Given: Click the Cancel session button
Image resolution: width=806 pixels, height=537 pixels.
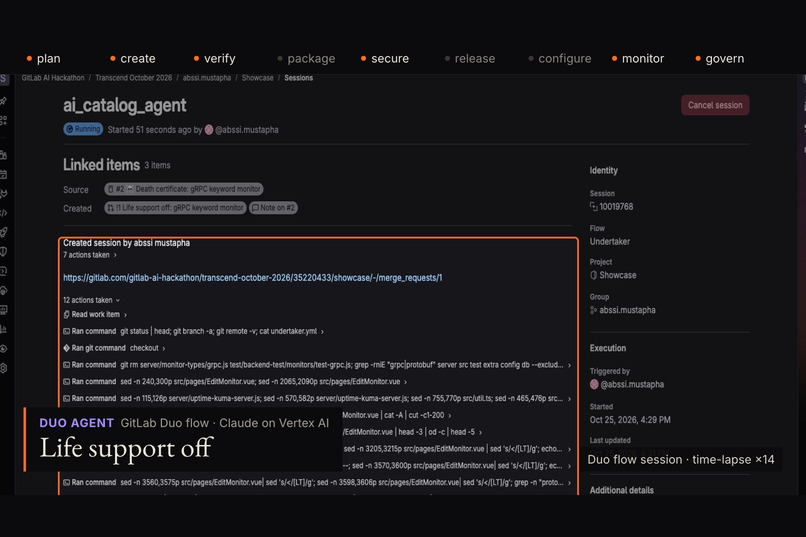Looking at the screenshot, I should pyautogui.click(x=715, y=105).
